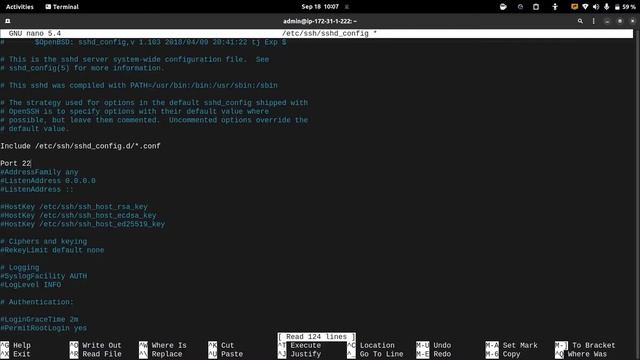The width and height of the screenshot is (640, 360).
Task: Click the notification dot beside the clock
Action: tap(347, 7)
